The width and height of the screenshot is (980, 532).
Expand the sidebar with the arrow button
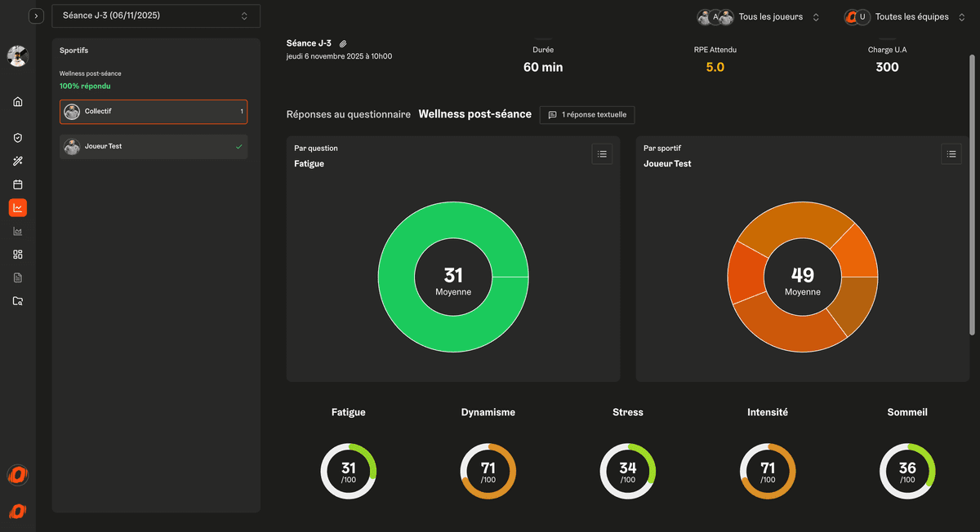coord(36,16)
